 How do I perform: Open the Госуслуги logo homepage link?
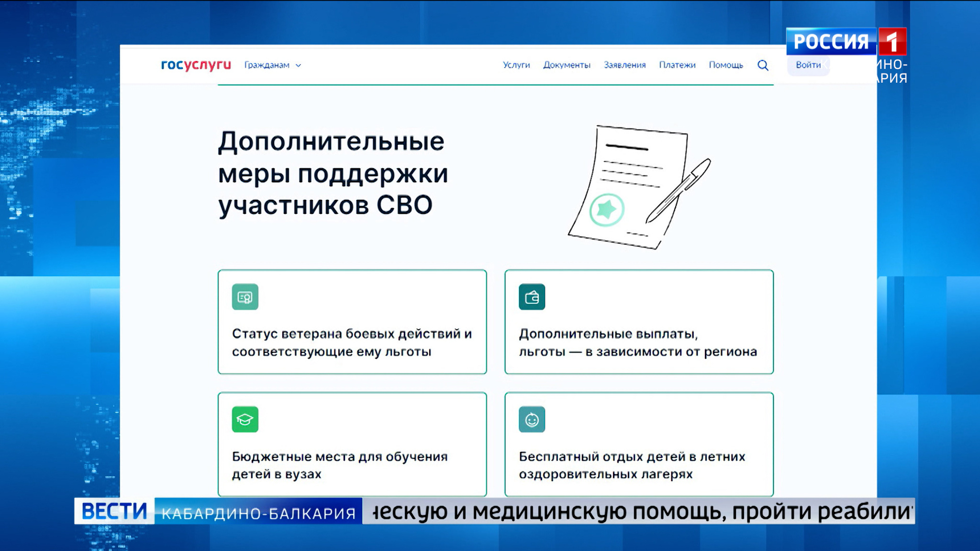[x=196, y=65]
